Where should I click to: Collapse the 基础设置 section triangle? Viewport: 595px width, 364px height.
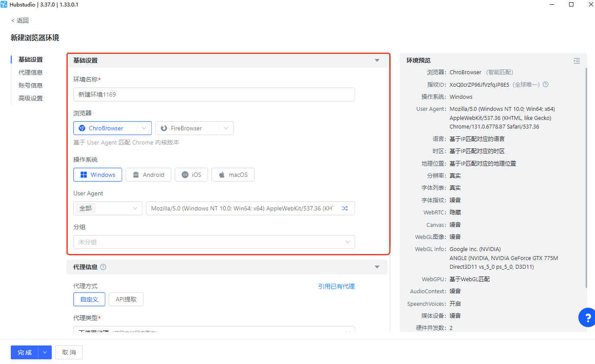click(377, 60)
